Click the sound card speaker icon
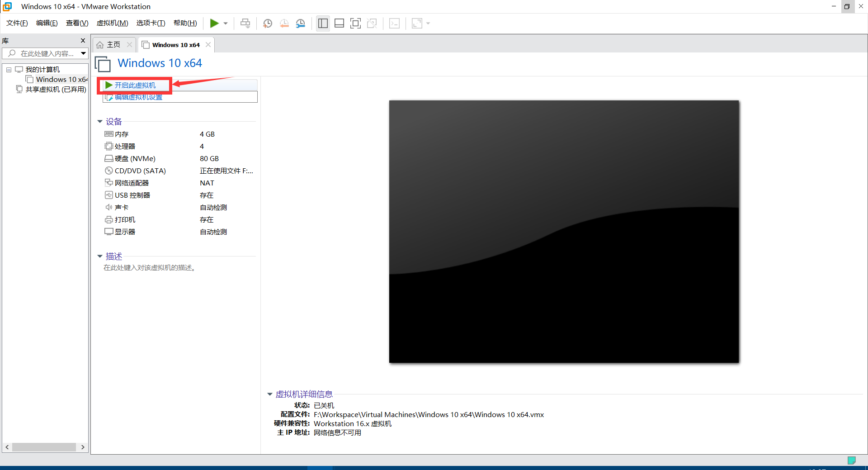Viewport: 868px width, 470px height. [x=108, y=207]
